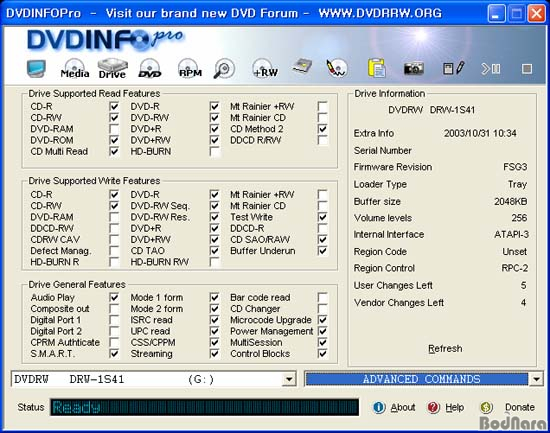This screenshot has height=433, width=550.
Task: Toggle the Bar code read checkbox
Action: [322, 297]
